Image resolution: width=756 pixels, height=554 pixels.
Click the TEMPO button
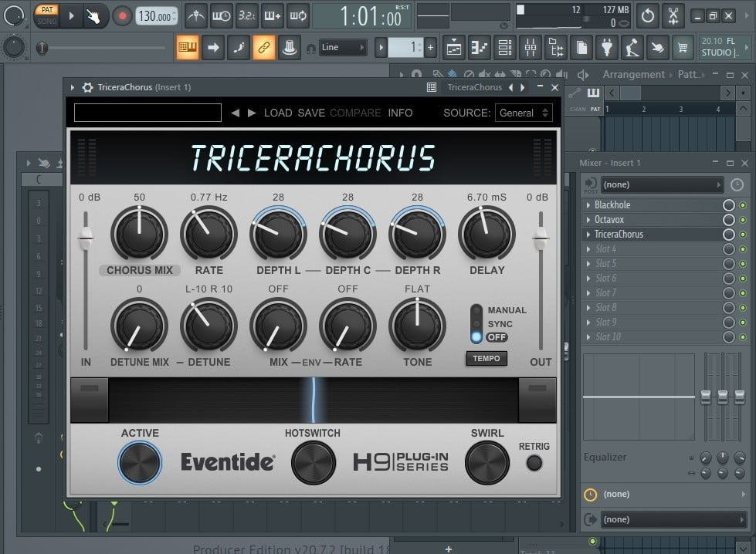[486, 359]
